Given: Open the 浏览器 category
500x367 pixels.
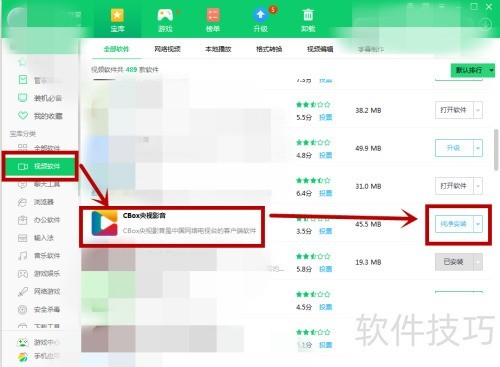Looking at the screenshot, I should click(36, 202).
